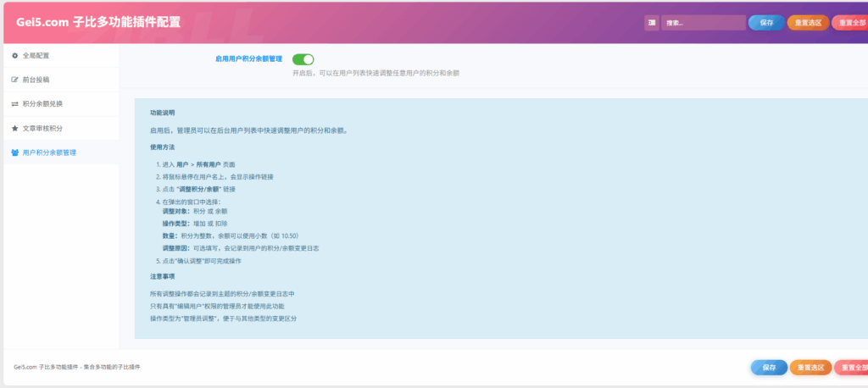Focus the 搜索 input field
Screen dimensions: 868x388
tap(704, 23)
